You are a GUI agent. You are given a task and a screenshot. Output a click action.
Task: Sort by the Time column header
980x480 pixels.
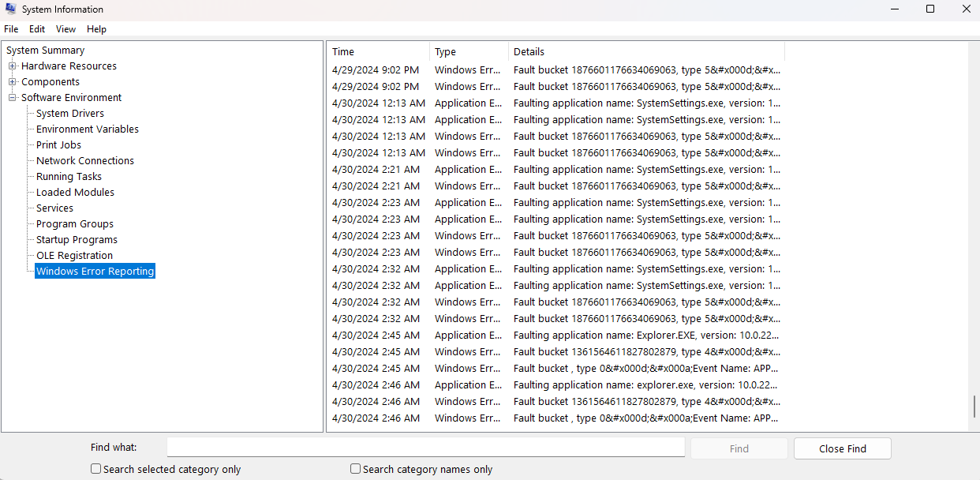click(x=378, y=52)
